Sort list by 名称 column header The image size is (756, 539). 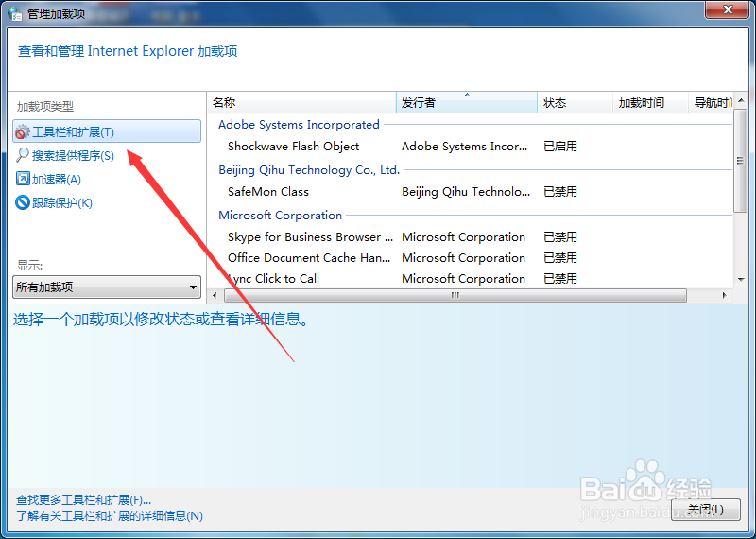[x=301, y=102]
